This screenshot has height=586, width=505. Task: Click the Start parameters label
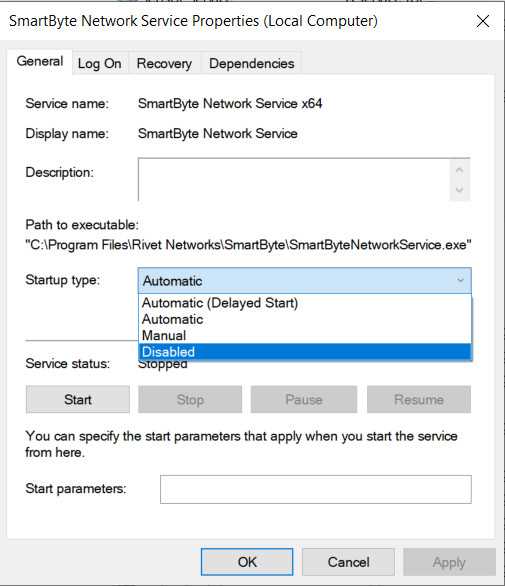(x=76, y=488)
